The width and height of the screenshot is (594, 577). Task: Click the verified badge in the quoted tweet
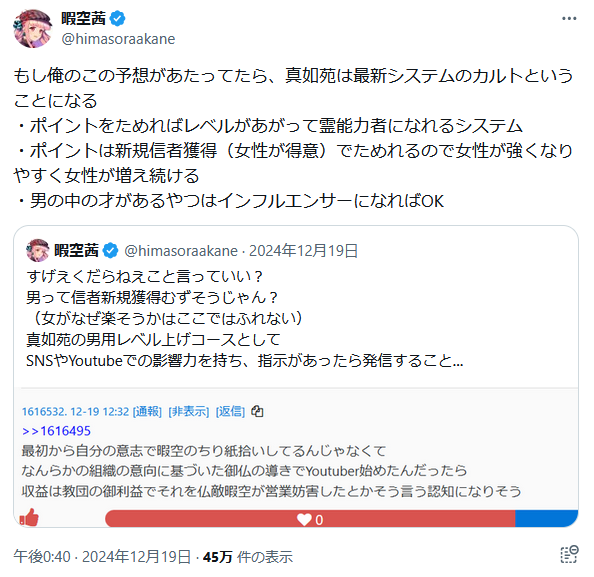pos(111,250)
